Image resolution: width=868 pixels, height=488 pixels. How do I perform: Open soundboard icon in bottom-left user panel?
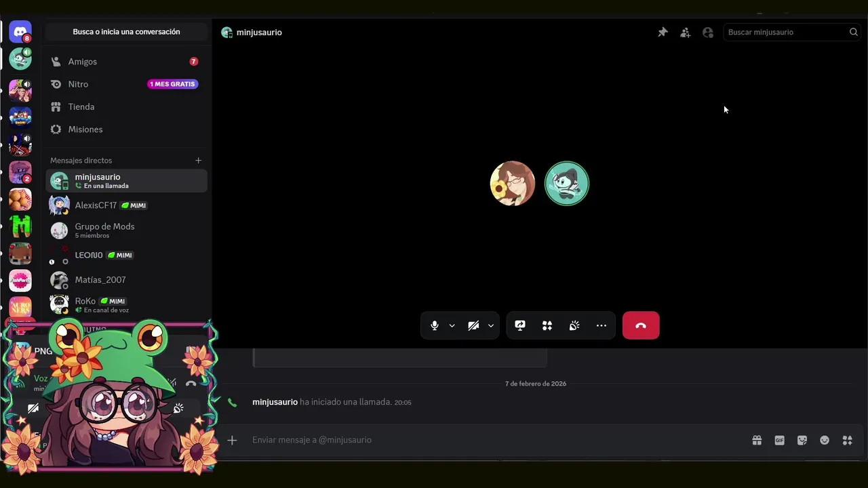pyautogui.click(x=178, y=408)
